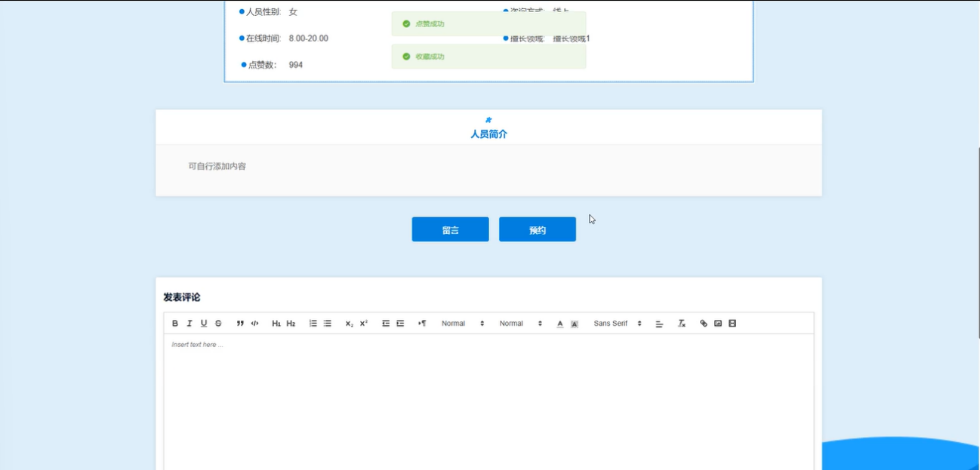Open the font size Normal dropdown
This screenshot has height=470, width=980.
pos(463,324)
